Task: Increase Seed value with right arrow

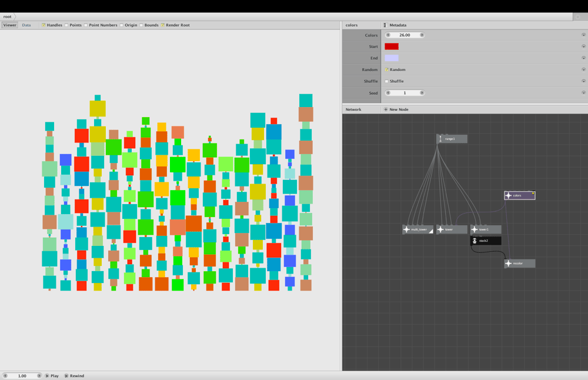Action: click(422, 93)
